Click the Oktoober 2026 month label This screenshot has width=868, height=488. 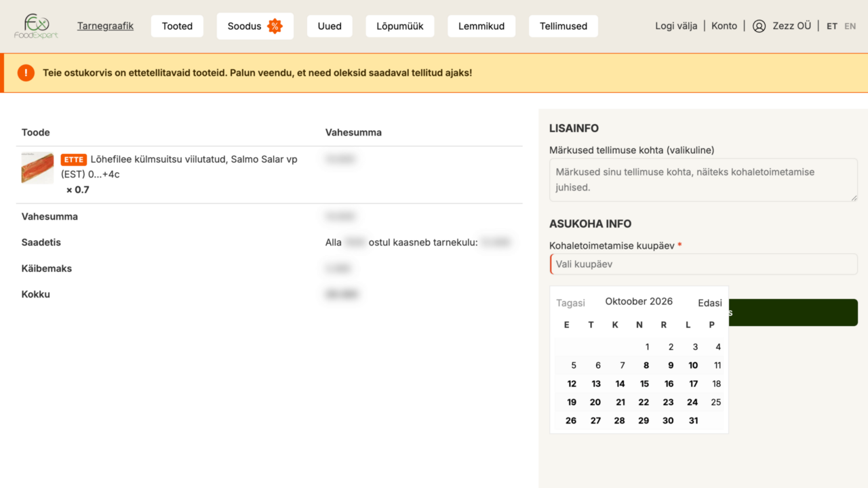[x=639, y=302]
